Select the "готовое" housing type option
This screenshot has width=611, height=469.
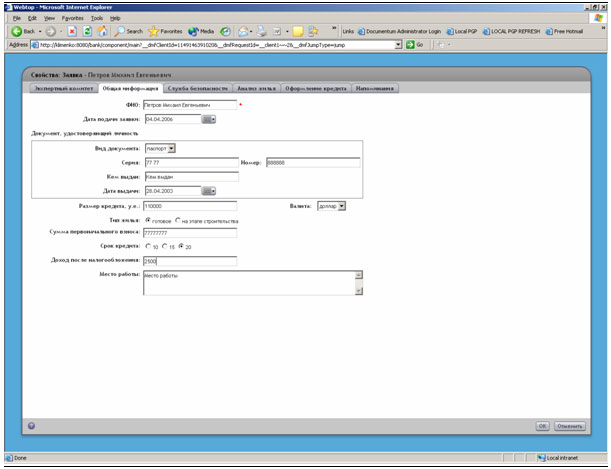pos(149,220)
